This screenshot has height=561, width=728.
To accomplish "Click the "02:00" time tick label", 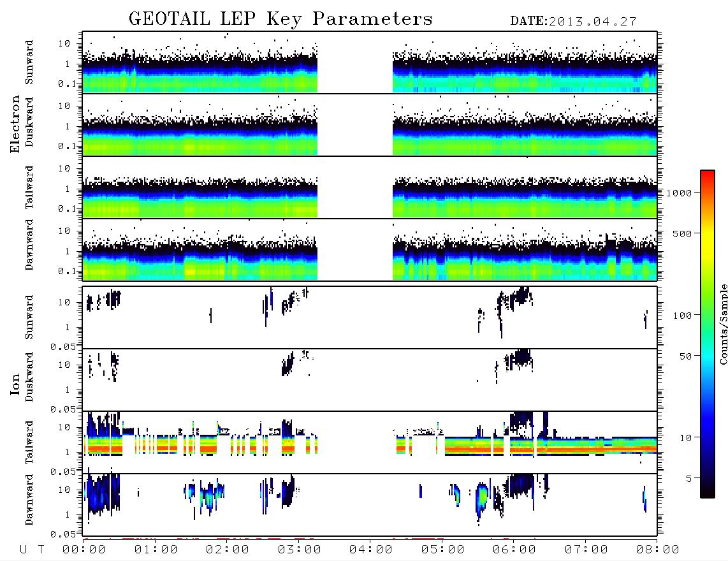I will [228, 550].
